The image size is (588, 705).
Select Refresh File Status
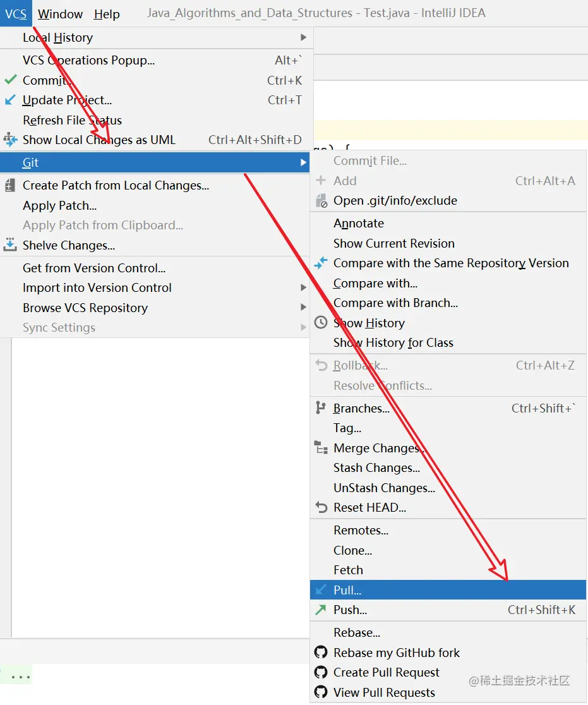click(156, 120)
